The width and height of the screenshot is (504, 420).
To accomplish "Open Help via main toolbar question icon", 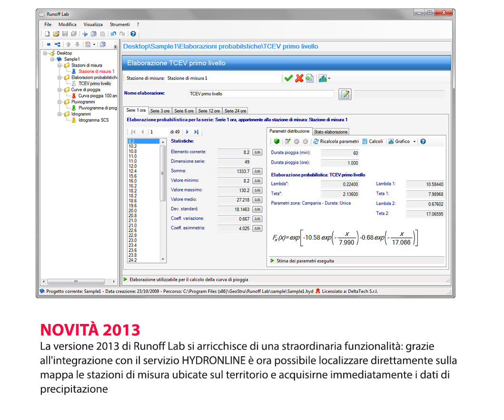I will (x=133, y=34).
